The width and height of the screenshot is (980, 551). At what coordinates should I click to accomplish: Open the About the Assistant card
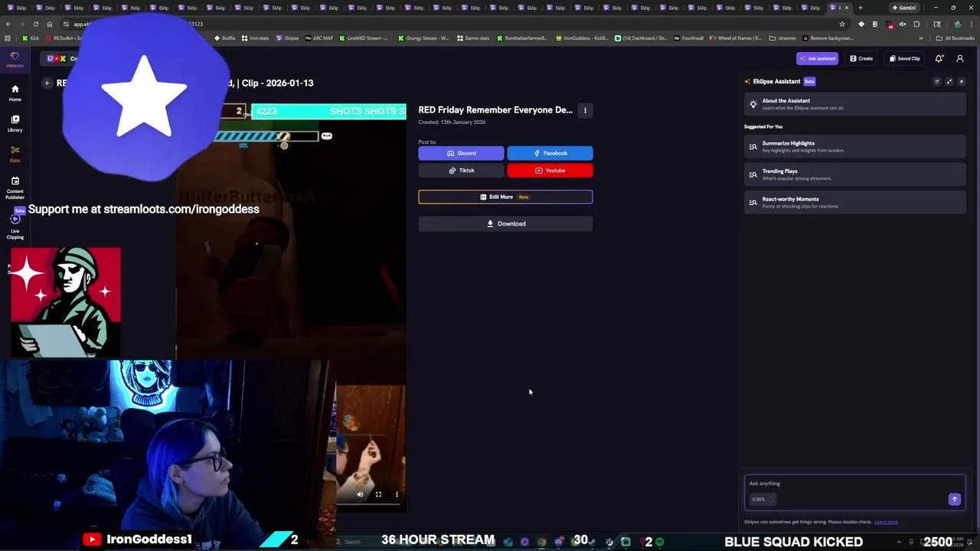point(854,104)
